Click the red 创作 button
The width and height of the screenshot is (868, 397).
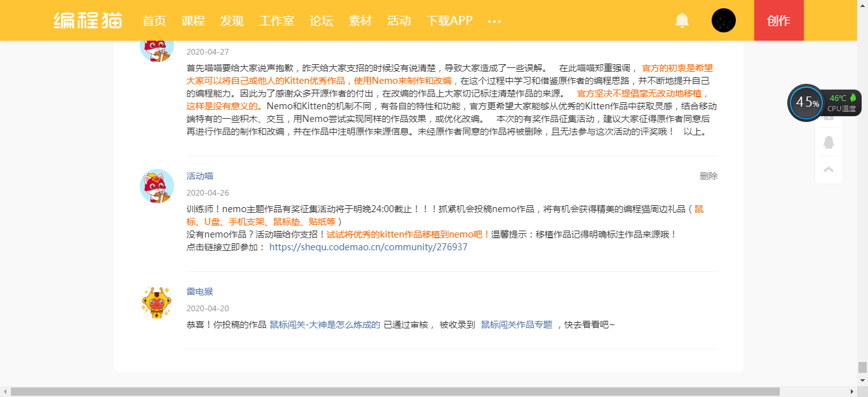coord(779,20)
